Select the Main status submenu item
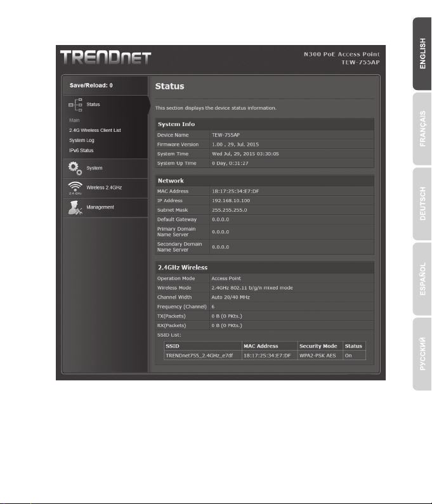This screenshot has height=504, width=432. click(x=74, y=120)
